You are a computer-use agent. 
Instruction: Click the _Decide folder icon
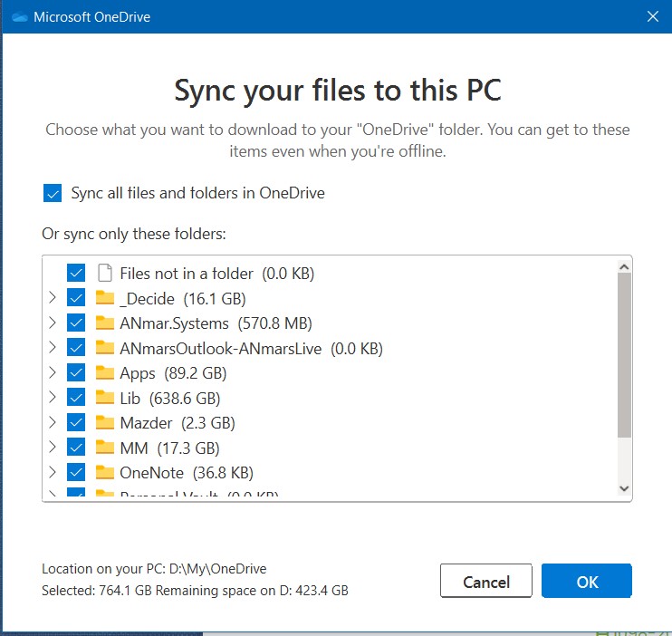coord(105,298)
